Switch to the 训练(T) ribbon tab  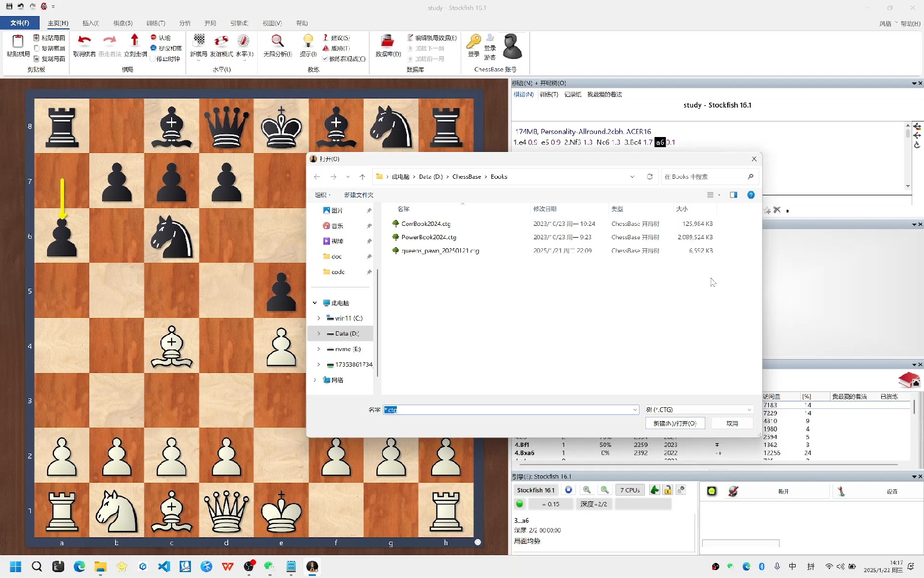(x=156, y=23)
